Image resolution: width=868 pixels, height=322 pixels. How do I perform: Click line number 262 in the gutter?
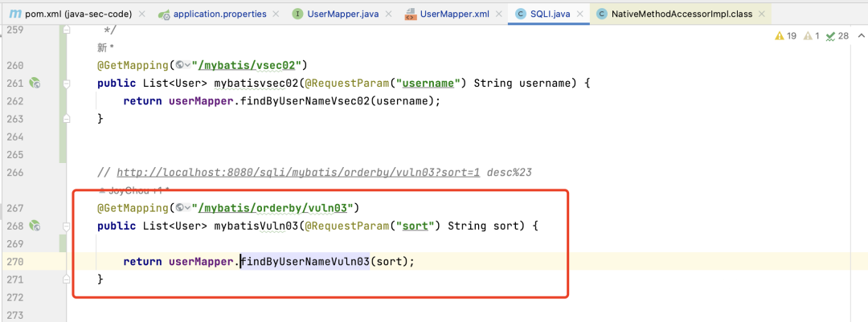(x=14, y=100)
